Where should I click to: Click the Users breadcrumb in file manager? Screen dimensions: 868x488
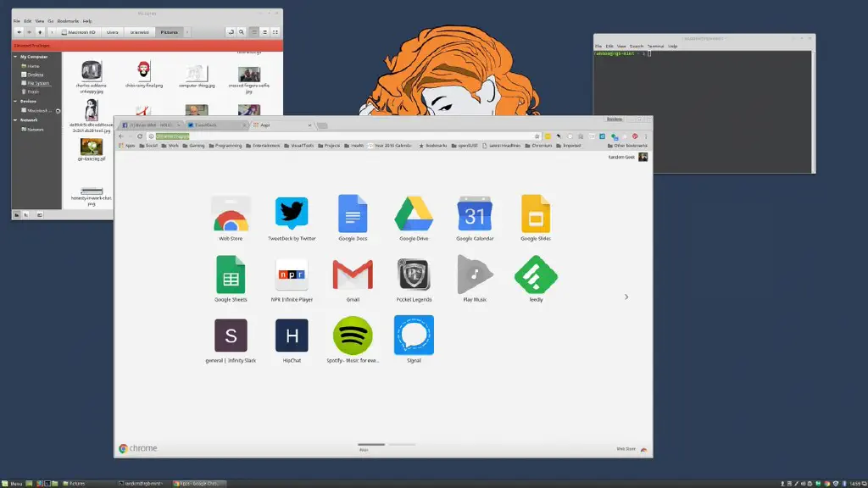click(113, 32)
